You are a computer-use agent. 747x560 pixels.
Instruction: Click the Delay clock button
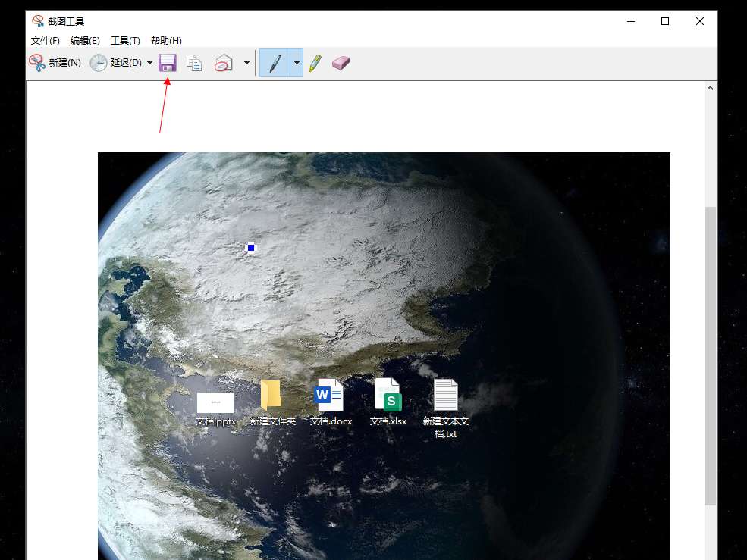[115, 63]
